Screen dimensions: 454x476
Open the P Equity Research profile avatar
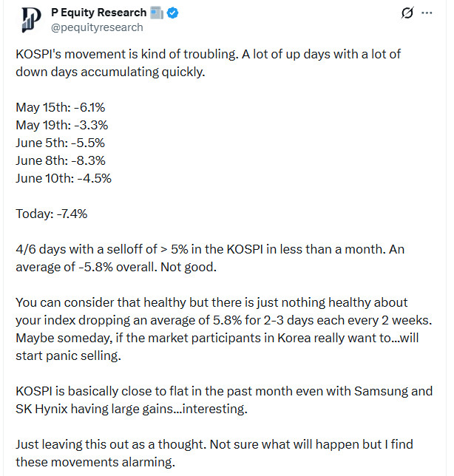[31, 20]
